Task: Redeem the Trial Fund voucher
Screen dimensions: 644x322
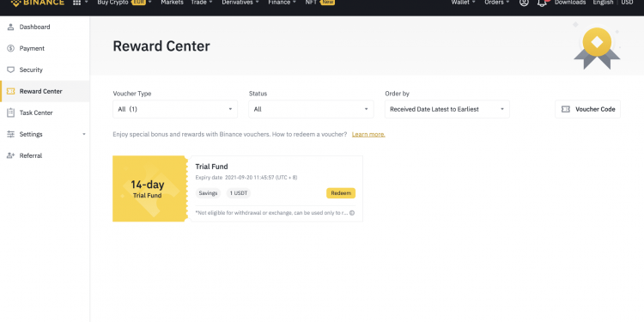Action: click(x=341, y=193)
